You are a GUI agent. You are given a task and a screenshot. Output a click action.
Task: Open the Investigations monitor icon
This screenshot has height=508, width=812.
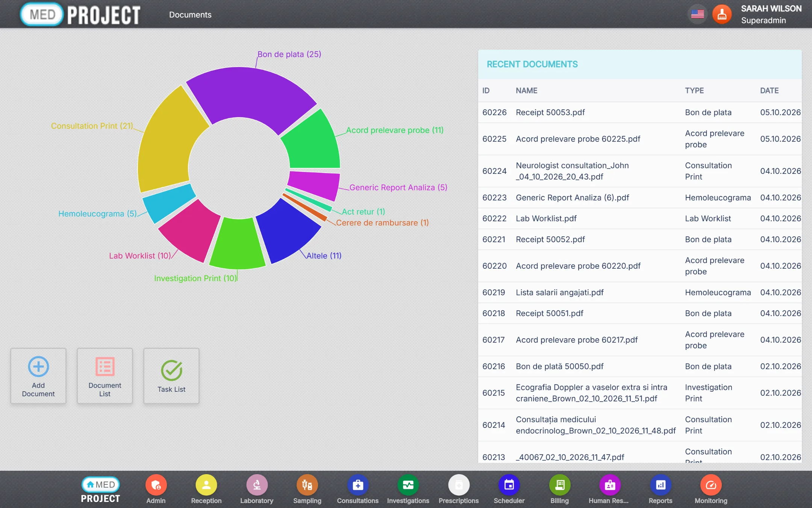pyautogui.click(x=408, y=485)
